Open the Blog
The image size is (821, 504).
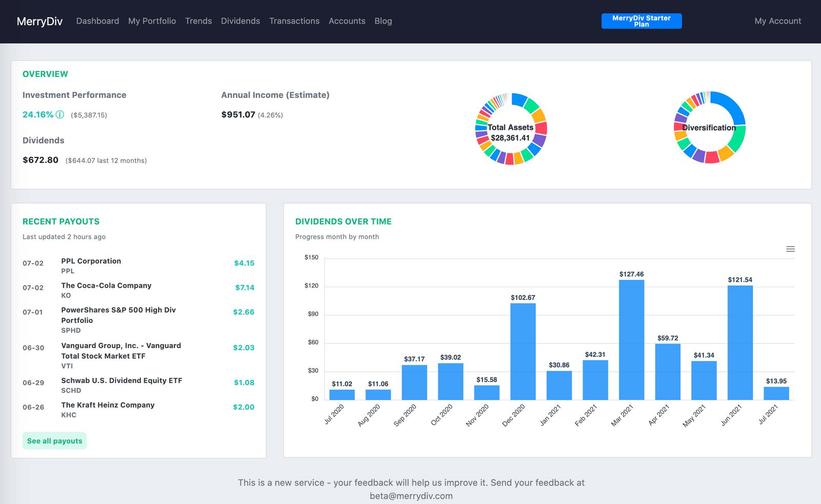point(383,21)
